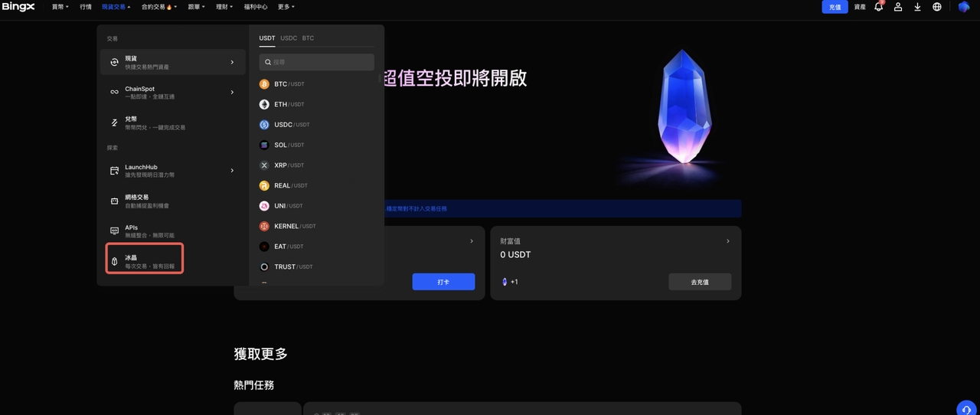
Task: Click the download app icon
Action: (917, 7)
